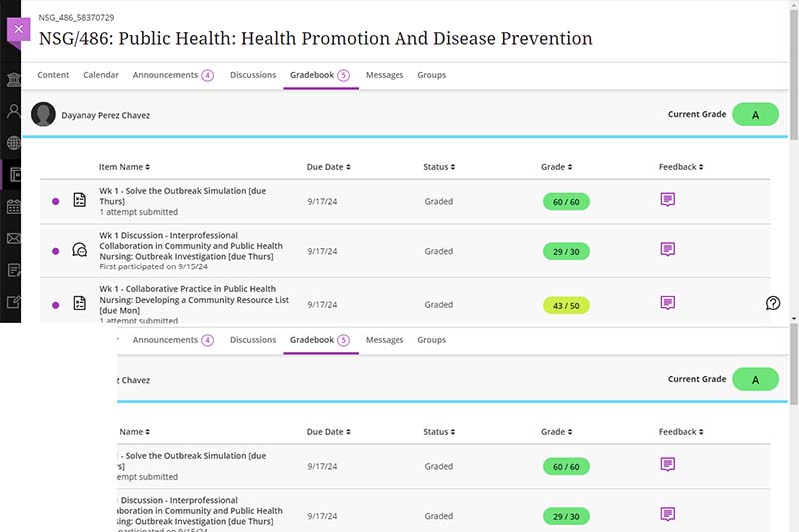Open the Messages envelope icon in sidebar
Viewport: 799px width, 532px height.
click(13, 238)
